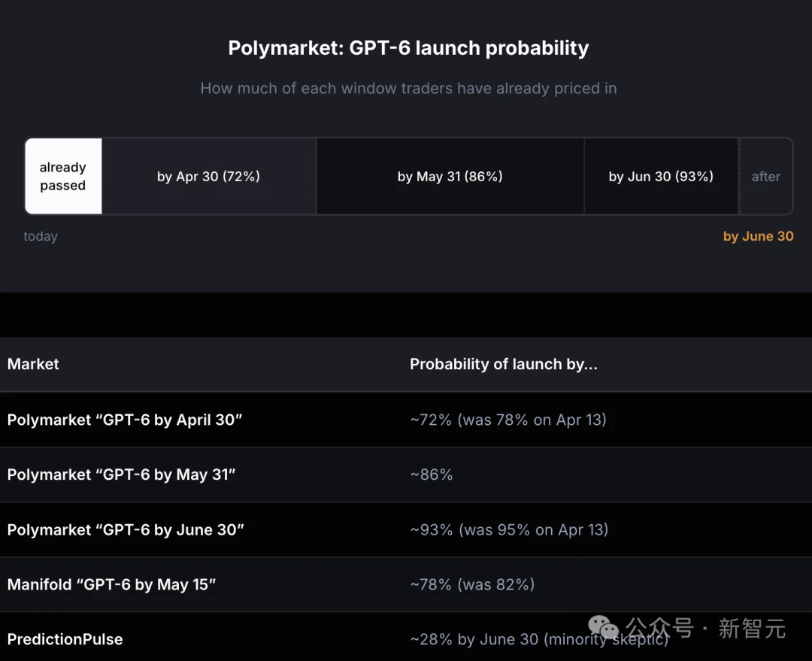The width and height of the screenshot is (812, 661).
Task: Click the "Polymarket: GPT-6 launch probability" title
Action: click(x=408, y=48)
